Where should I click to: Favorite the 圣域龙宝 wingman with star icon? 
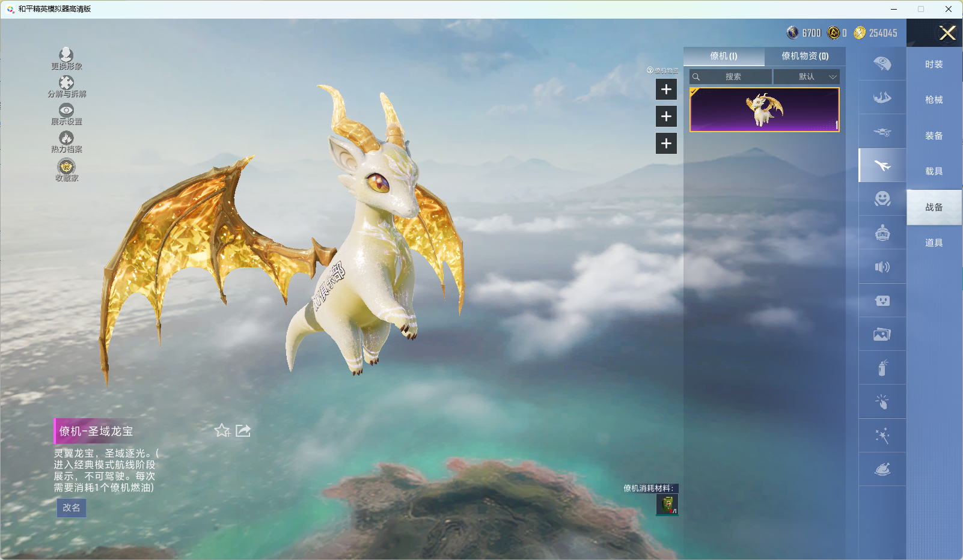click(x=222, y=430)
